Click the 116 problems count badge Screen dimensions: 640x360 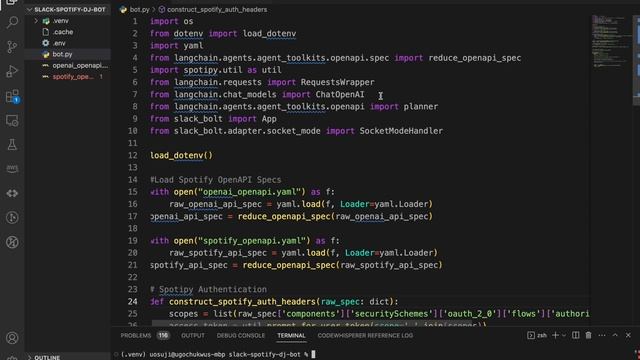click(163, 335)
